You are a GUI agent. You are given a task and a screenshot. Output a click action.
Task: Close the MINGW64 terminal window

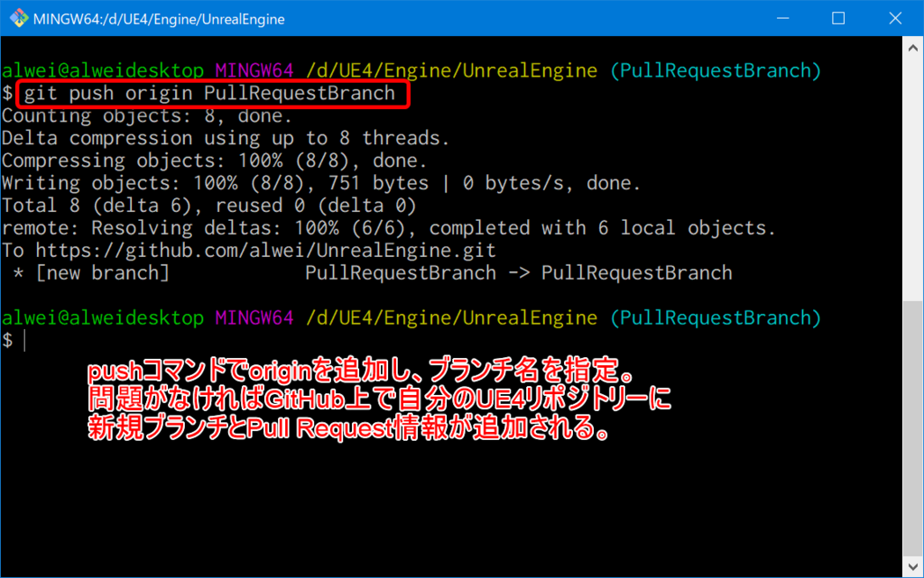(x=894, y=18)
